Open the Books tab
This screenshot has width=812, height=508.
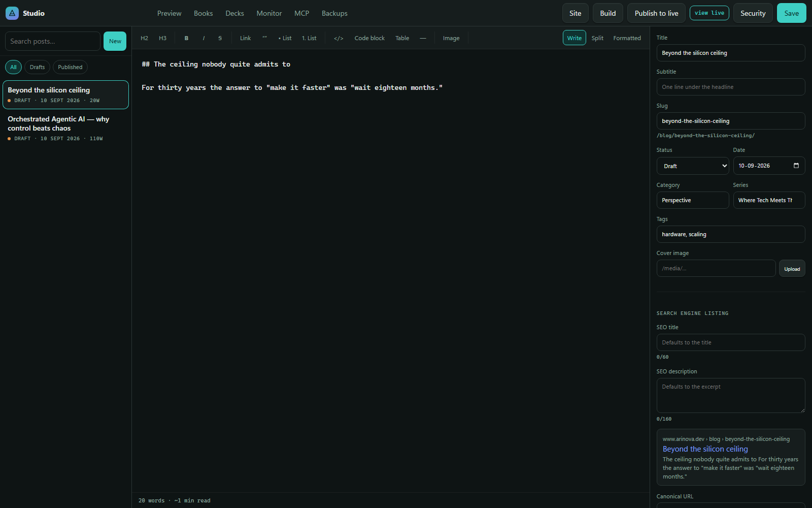tap(204, 13)
